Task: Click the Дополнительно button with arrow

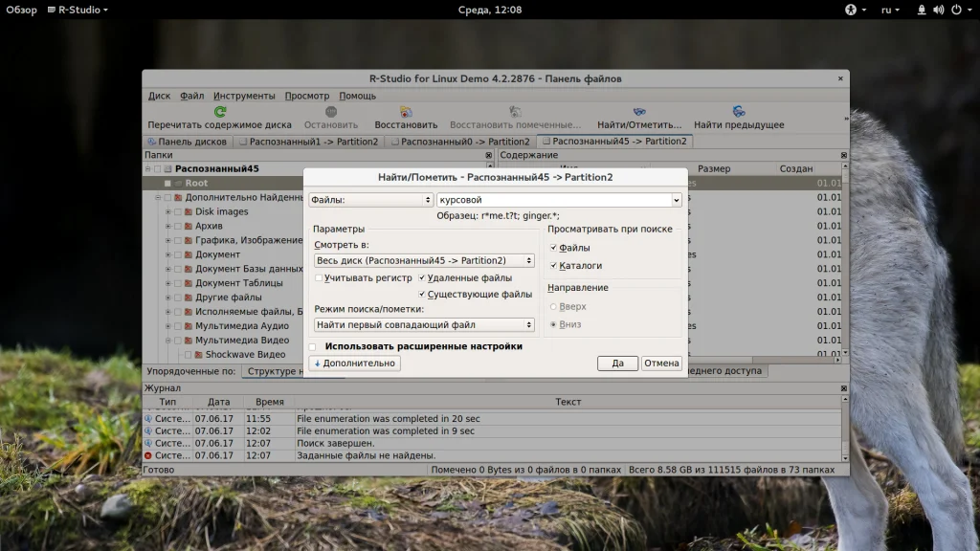Action: click(354, 364)
